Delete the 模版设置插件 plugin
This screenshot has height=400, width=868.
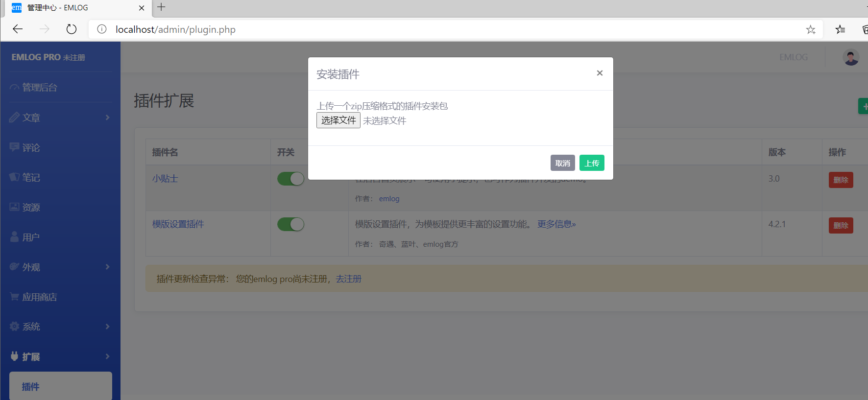(841, 225)
